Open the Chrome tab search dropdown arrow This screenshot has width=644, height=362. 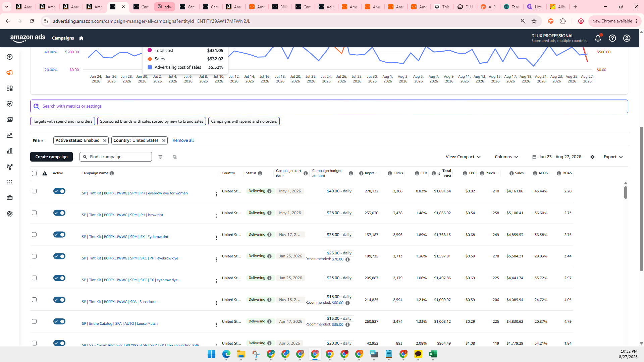point(7,7)
